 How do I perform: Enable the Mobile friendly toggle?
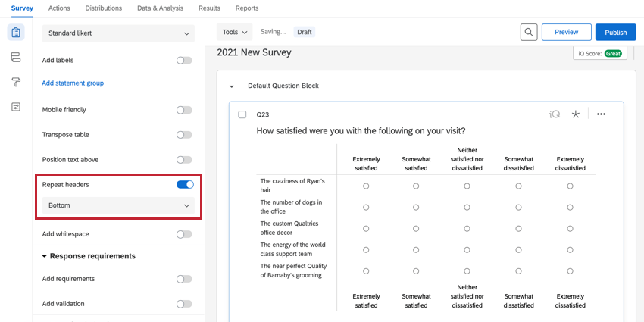(184, 110)
